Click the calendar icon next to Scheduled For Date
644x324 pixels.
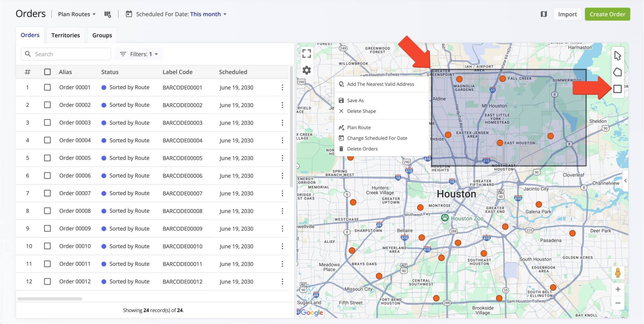(x=129, y=14)
